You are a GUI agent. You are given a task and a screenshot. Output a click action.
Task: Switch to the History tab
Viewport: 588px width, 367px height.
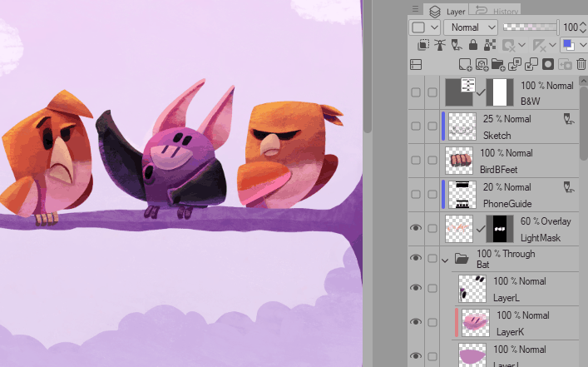[496, 10]
